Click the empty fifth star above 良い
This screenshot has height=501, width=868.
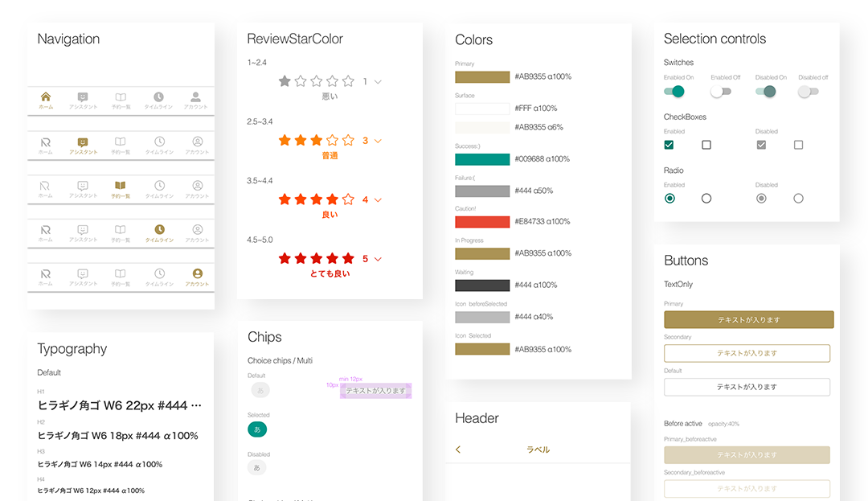coord(348,199)
